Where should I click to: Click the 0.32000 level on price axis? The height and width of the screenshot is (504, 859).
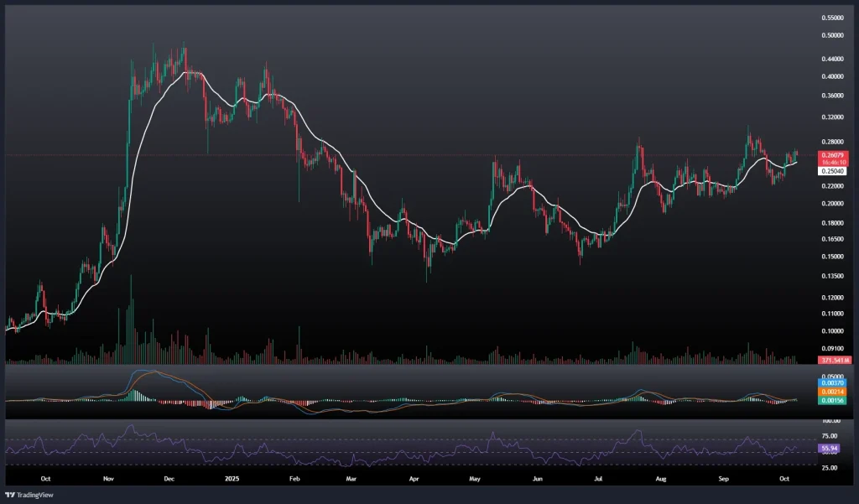(x=834, y=118)
